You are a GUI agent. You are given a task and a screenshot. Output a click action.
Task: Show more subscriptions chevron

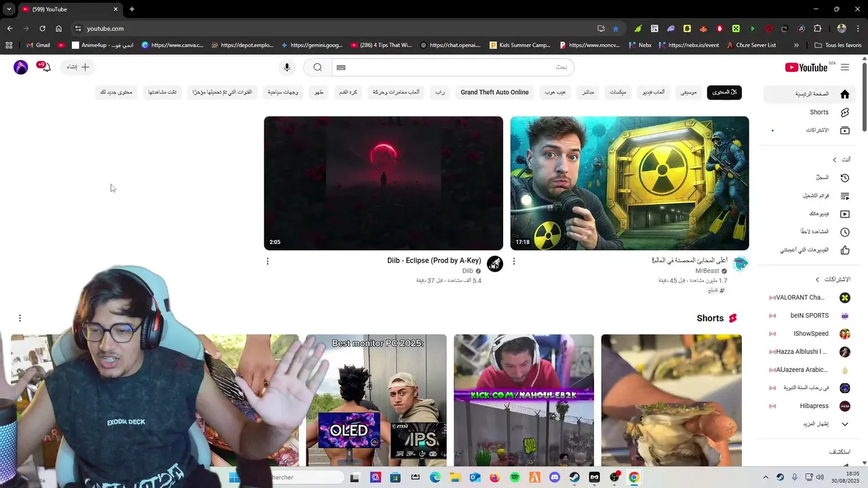(x=845, y=424)
